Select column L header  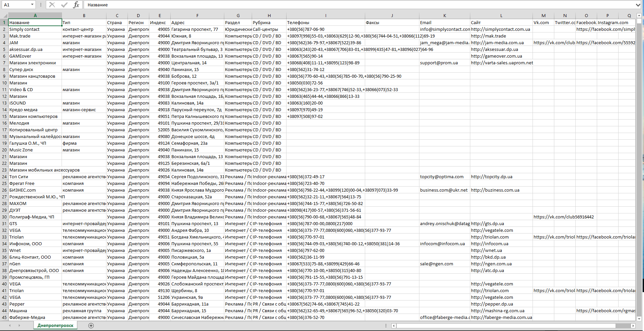pos(501,15)
